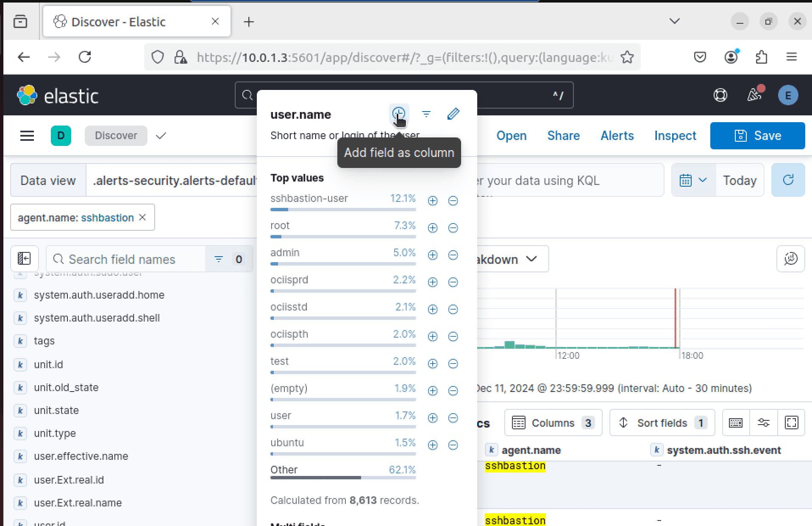The width and height of the screenshot is (812, 526).
Task: Click the agent.name column header
Action: click(x=531, y=450)
